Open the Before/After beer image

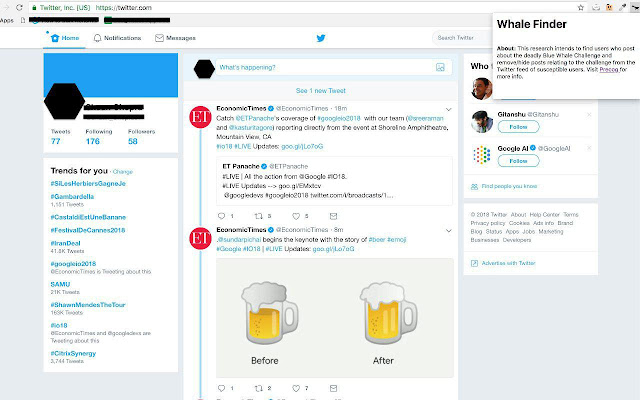tap(335, 318)
